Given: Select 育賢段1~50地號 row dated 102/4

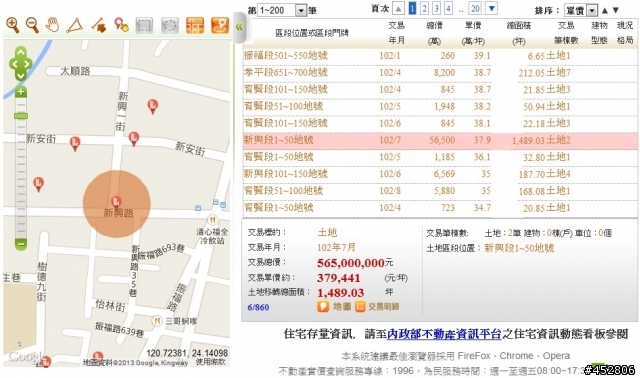Looking at the screenshot, I should 440,208.
